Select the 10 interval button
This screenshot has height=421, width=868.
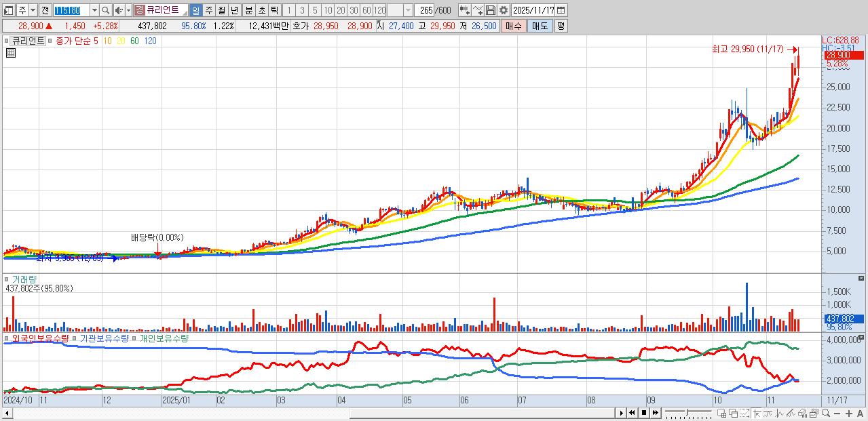[328, 10]
